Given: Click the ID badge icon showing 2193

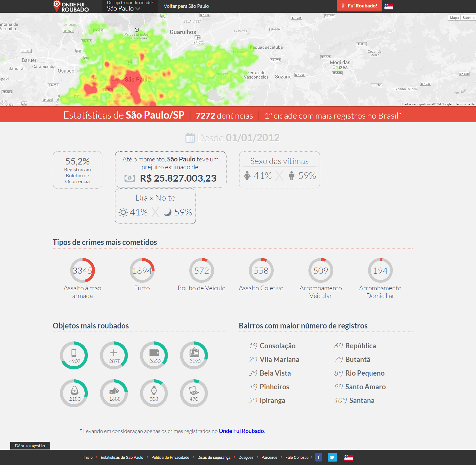Looking at the screenshot, I should click(x=194, y=353).
